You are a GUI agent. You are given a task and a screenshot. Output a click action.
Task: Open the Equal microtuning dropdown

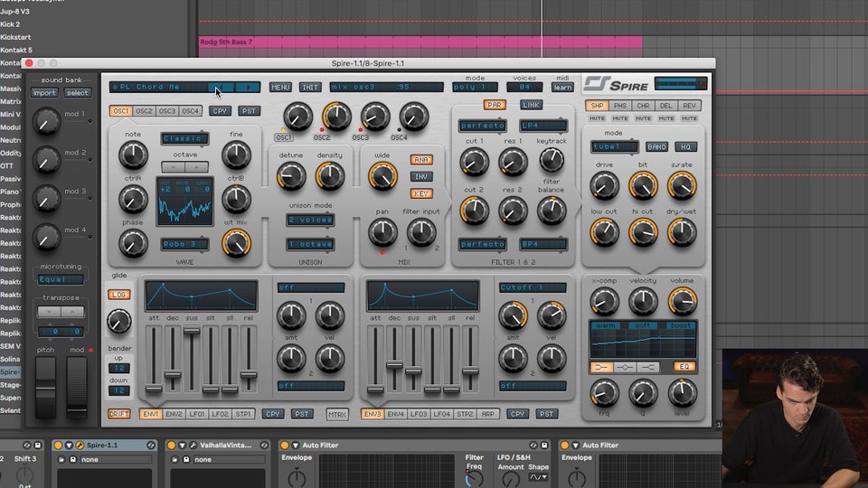coord(61,279)
